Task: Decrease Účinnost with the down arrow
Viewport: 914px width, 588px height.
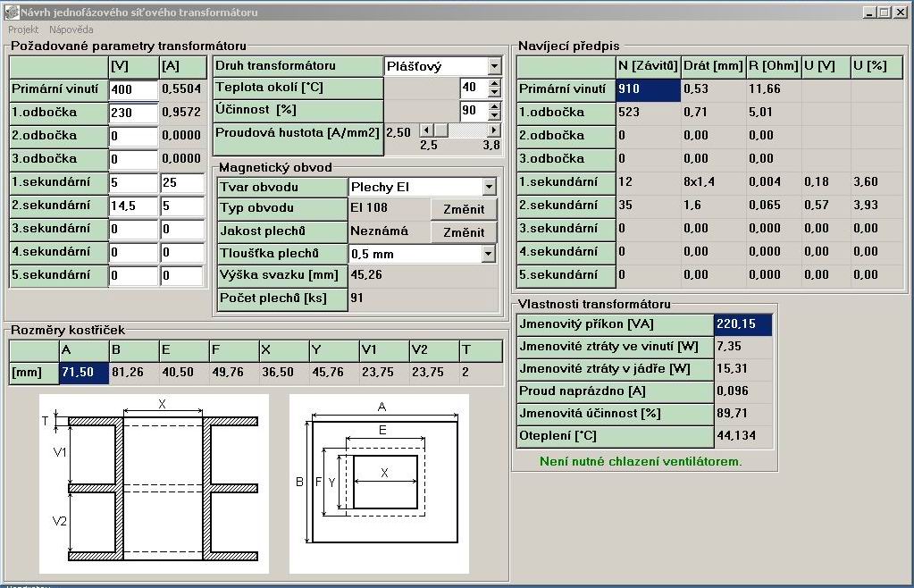Action: (x=494, y=114)
